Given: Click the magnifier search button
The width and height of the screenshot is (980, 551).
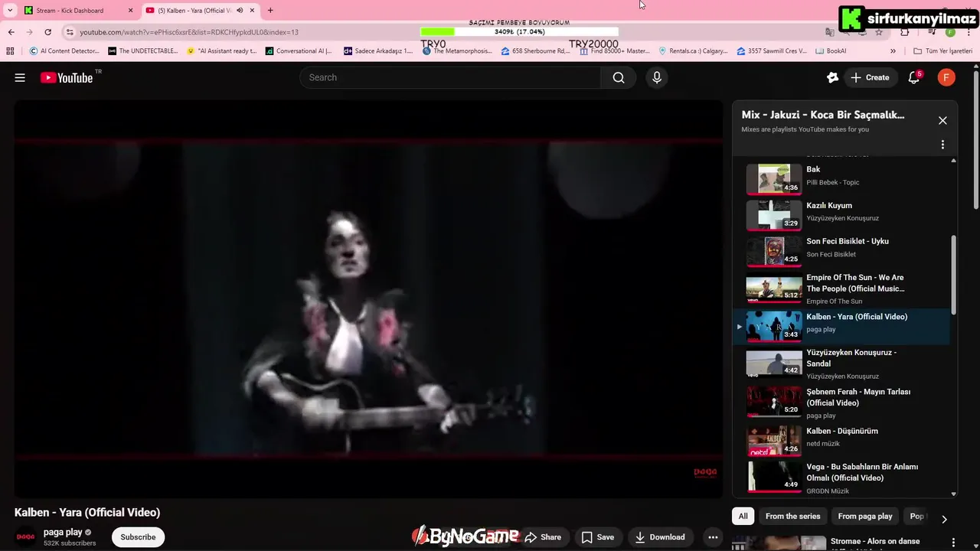Looking at the screenshot, I should click(x=619, y=77).
